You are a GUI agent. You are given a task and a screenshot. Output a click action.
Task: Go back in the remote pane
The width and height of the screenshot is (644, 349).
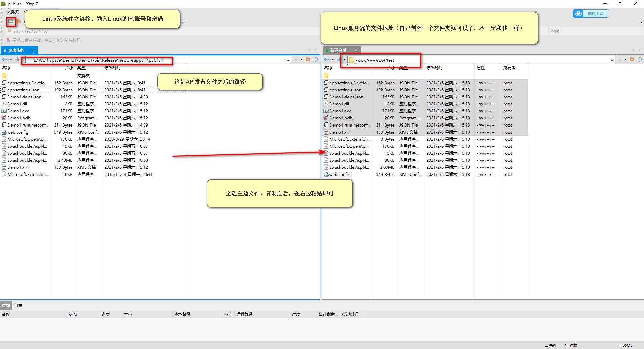click(326, 60)
